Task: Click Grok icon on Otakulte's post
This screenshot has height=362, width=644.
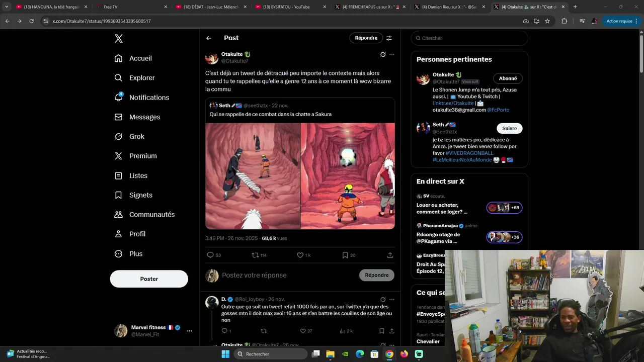Action: point(383,54)
